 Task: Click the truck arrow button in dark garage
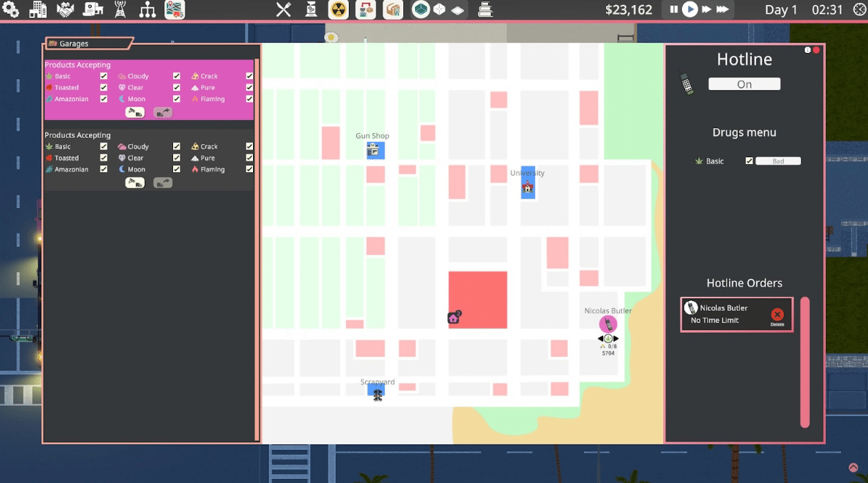163,183
